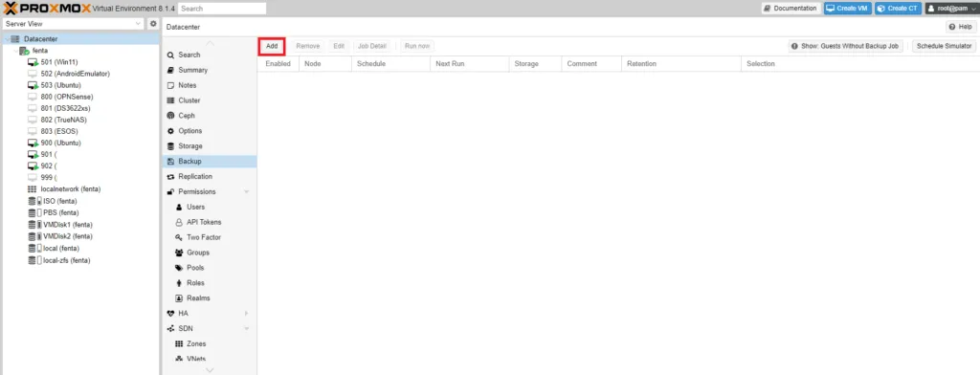Sort by the Retention column header
This screenshot has height=375, width=980.
(x=680, y=64)
